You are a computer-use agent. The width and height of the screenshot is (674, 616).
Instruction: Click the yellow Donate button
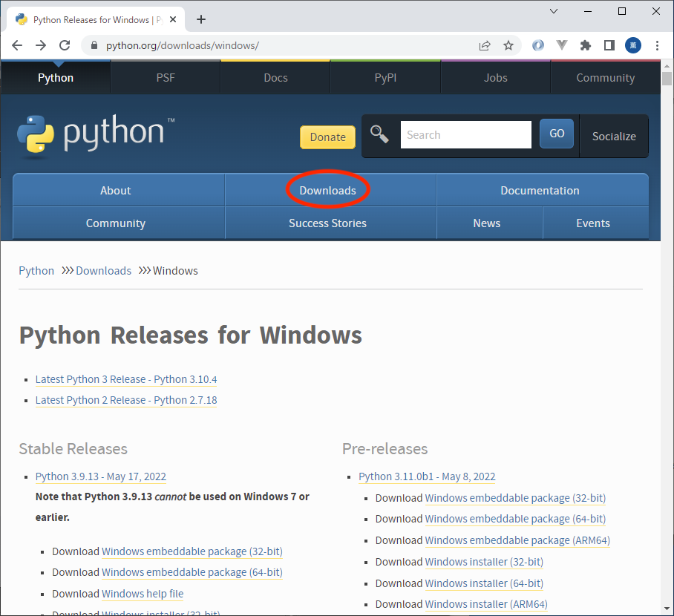[x=327, y=137]
